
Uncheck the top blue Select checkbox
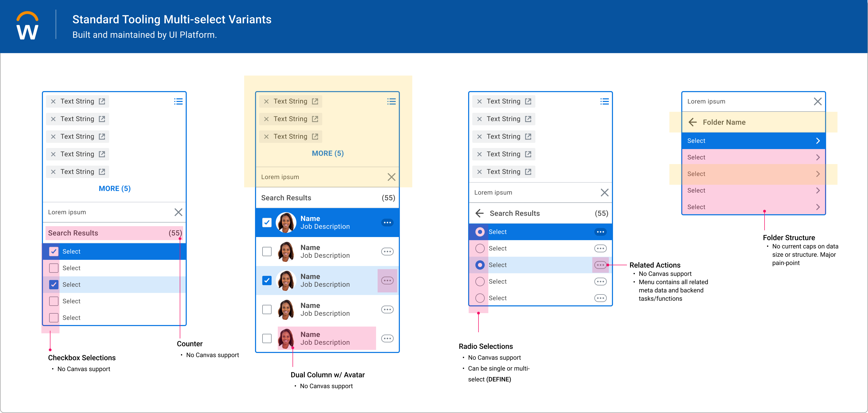tap(53, 251)
